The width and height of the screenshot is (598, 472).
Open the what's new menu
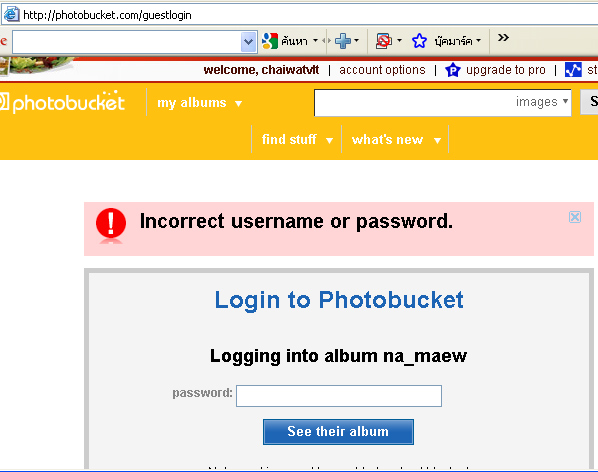pos(396,140)
